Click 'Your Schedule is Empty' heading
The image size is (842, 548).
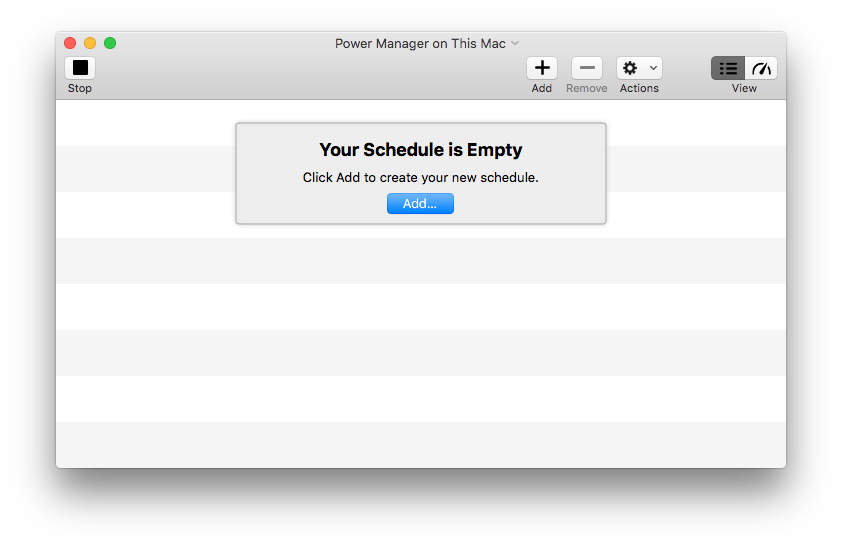[x=420, y=150]
